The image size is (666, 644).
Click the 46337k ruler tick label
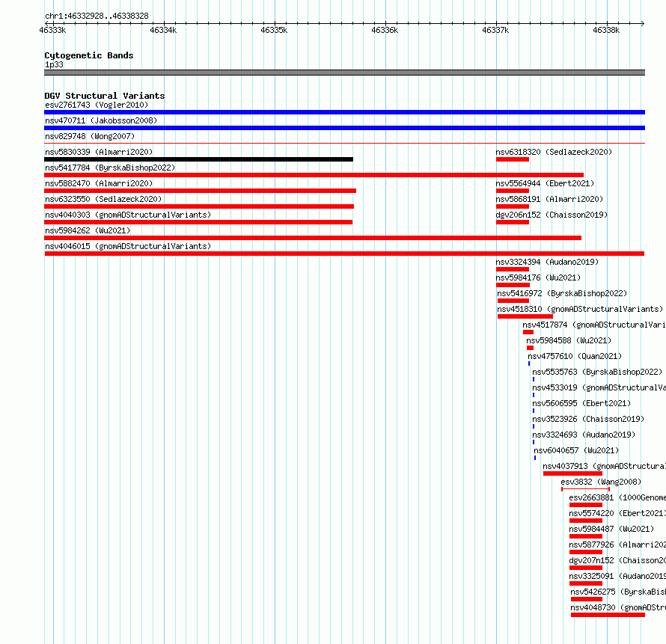pyautogui.click(x=495, y=30)
